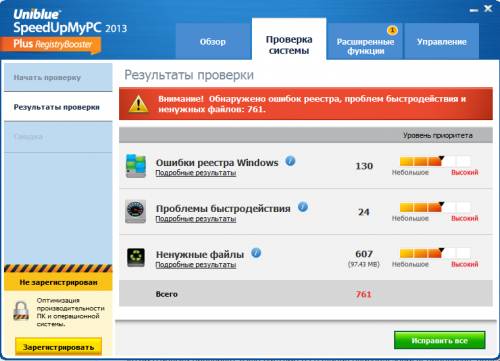The width and height of the screenshot is (500, 361).
Task: Click the warning triangle icon in alert banner
Action: (x=138, y=104)
